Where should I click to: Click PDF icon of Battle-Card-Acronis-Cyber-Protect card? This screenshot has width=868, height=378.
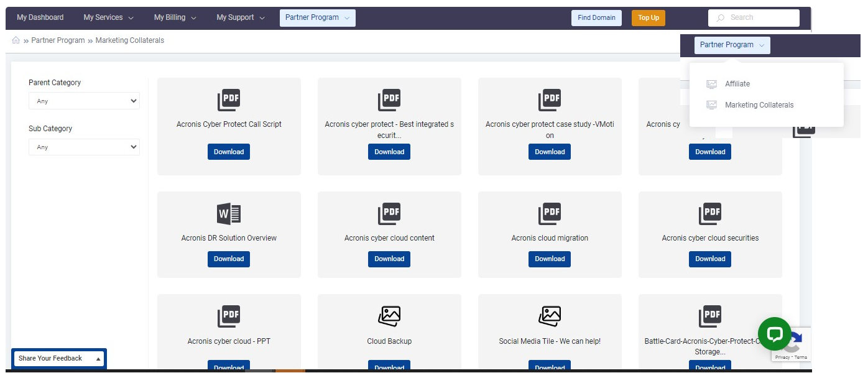click(x=710, y=316)
